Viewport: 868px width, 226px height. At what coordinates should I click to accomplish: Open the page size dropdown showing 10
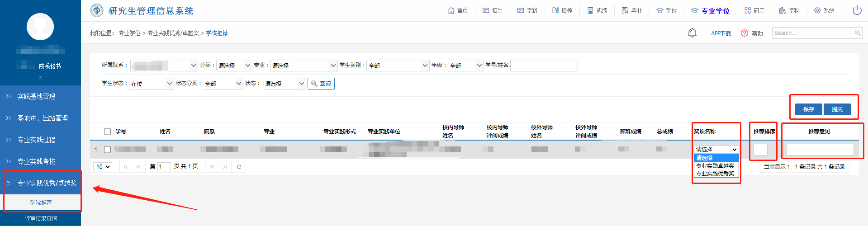coord(103,167)
